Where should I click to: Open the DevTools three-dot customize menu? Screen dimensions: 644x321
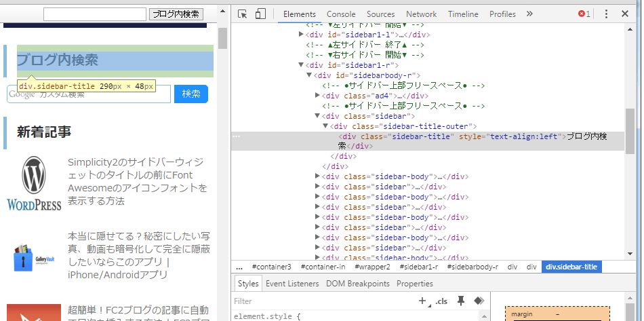(606, 14)
